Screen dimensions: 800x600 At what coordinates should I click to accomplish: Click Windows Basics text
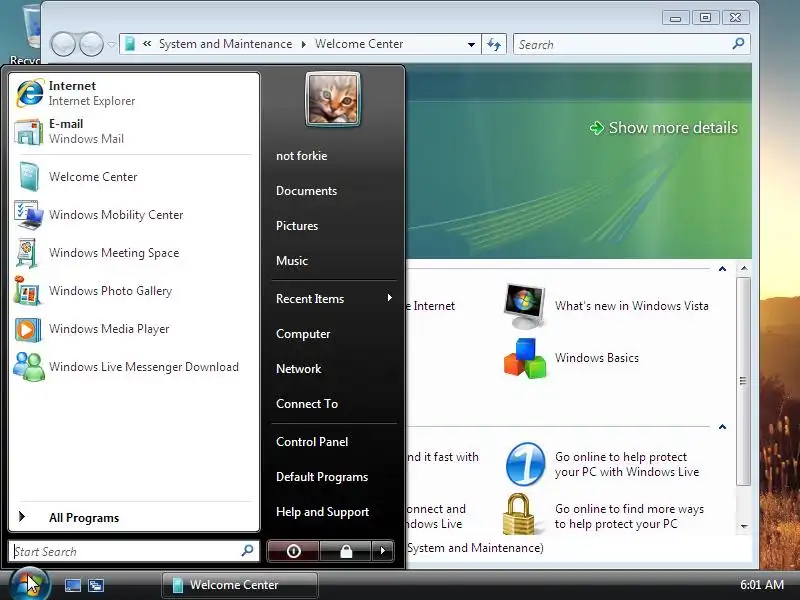[597, 358]
